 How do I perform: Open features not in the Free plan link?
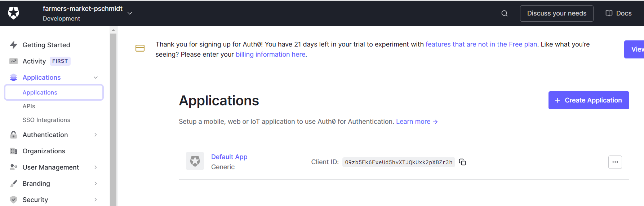tap(481, 44)
